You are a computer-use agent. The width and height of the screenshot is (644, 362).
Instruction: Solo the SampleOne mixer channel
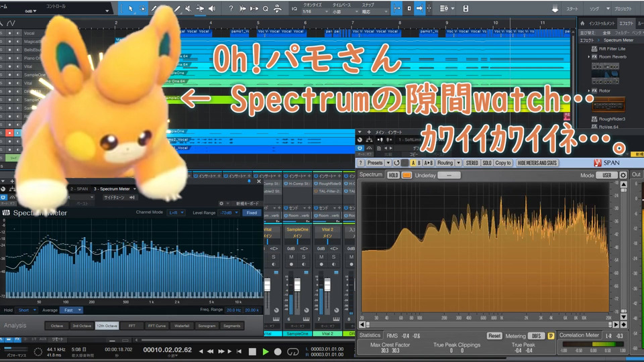pyautogui.click(x=303, y=257)
